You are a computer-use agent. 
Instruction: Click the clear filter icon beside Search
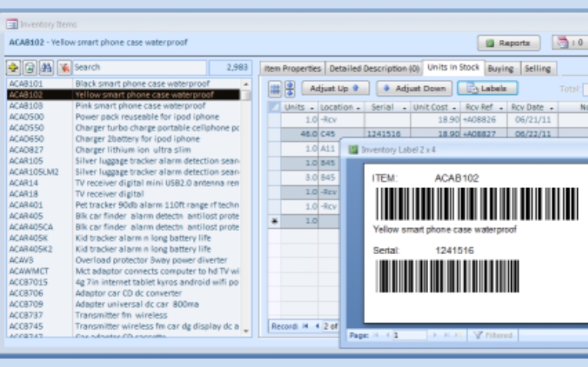click(x=64, y=68)
